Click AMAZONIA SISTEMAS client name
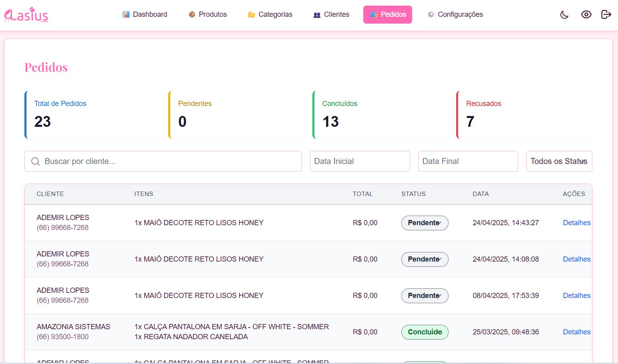This screenshot has height=364, width=618. point(73,327)
